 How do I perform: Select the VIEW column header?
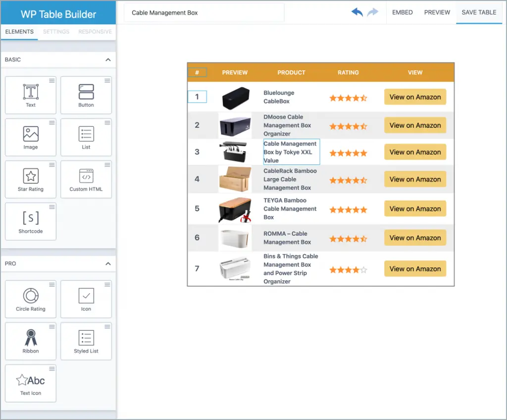coord(415,72)
